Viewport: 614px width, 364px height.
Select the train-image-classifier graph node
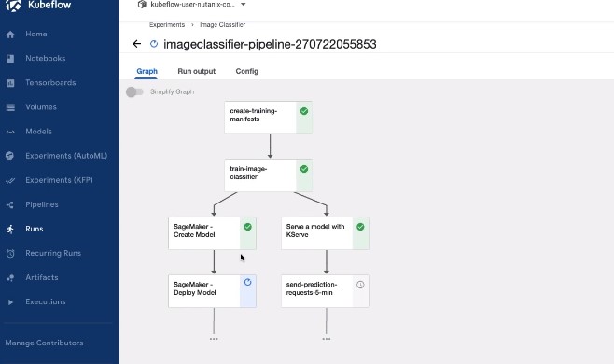(268, 175)
